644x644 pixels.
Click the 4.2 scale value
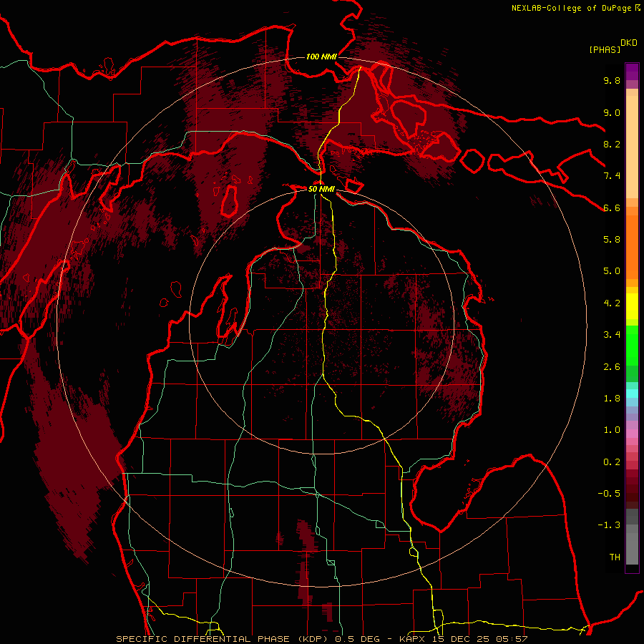(612, 303)
